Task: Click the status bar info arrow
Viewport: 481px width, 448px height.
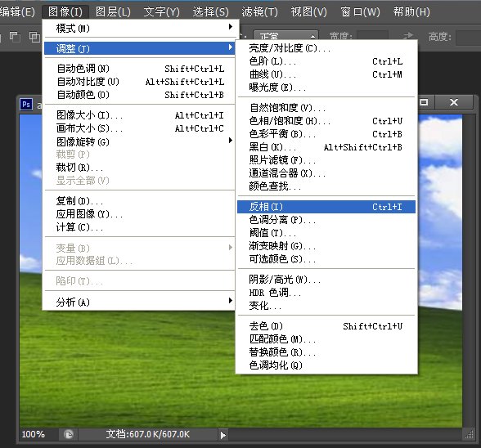Action: tap(223, 435)
